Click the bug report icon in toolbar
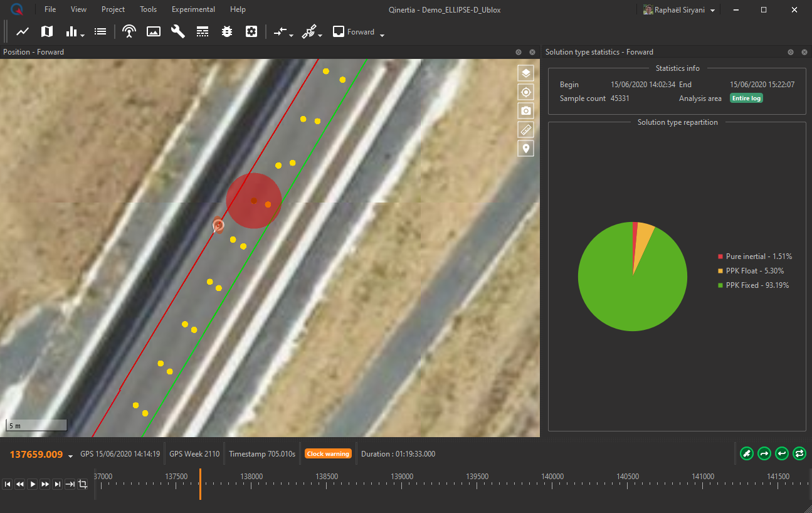 (227, 31)
